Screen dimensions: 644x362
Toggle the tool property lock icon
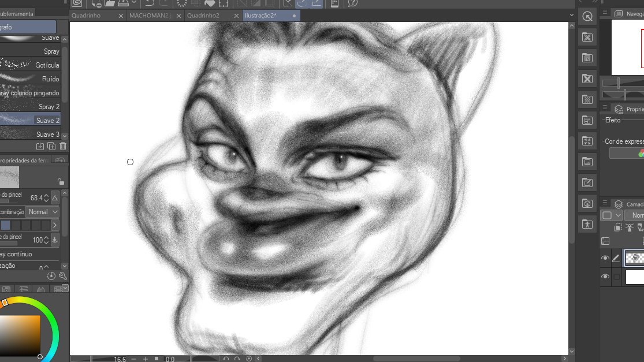click(61, 181)
